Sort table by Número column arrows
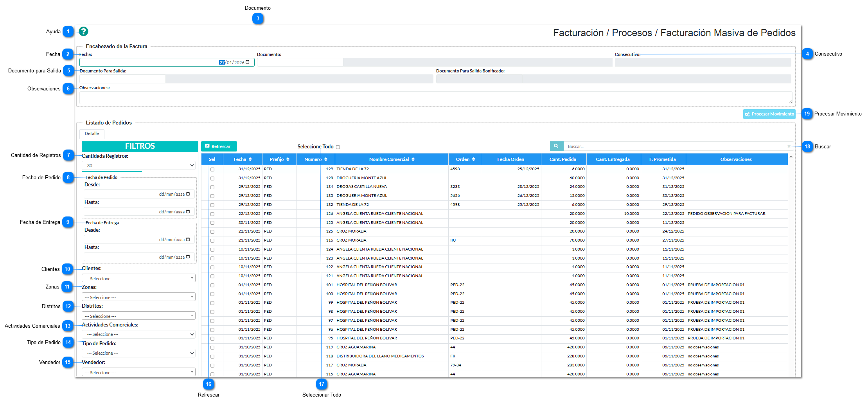The width and height of the screenshot is (868, 404). 325,159
